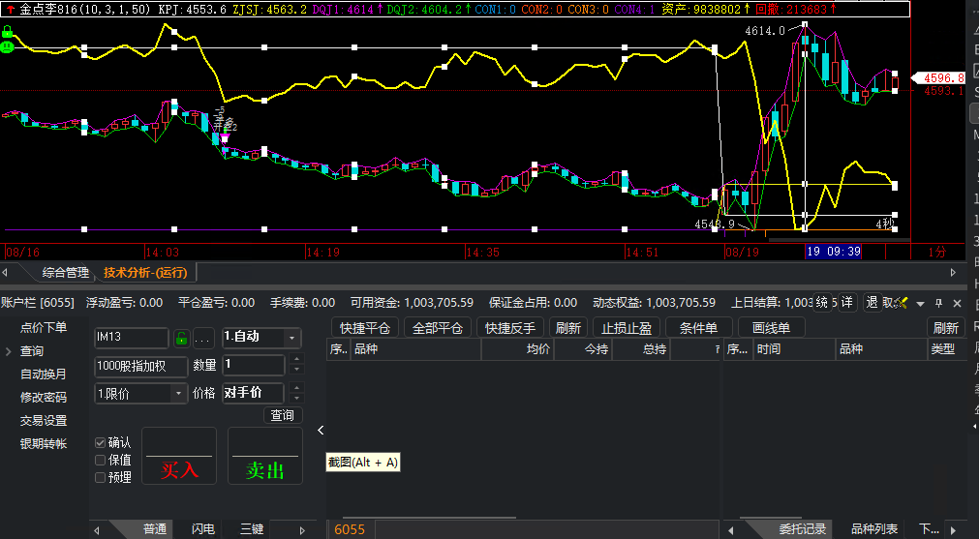Pin the account panel with pushpin icon
Viewport: 980px width, 539px height.
click(938, 303)
